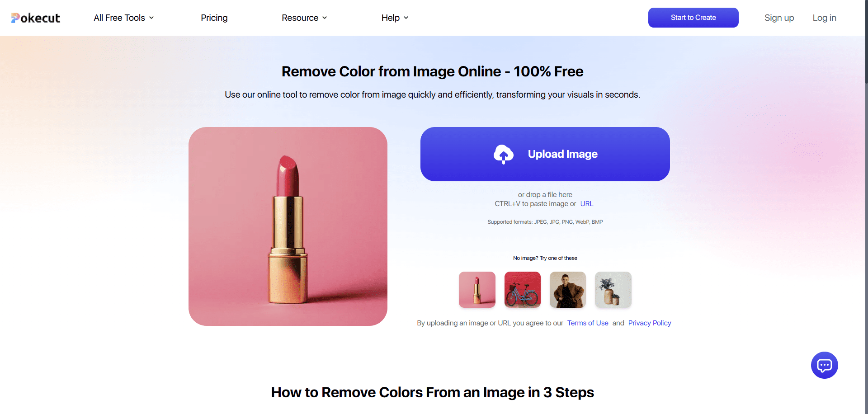This screenshot has height=414, width=868.
Task: Click the Pokecut logo
Action: click(x=36, y=18)
